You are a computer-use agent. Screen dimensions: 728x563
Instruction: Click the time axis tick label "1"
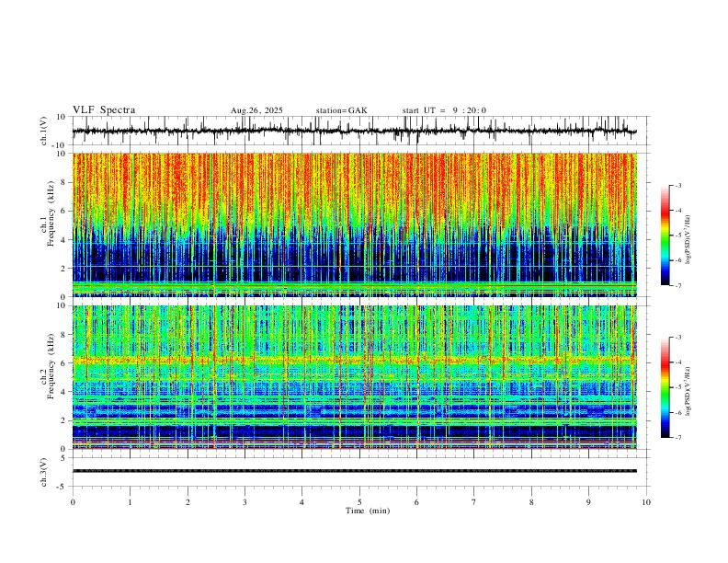130,502
